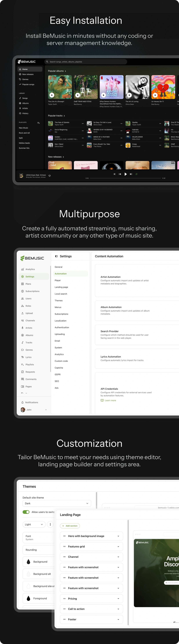
Task: Expand Hero with background image section
Action: [x=118, y=536]
